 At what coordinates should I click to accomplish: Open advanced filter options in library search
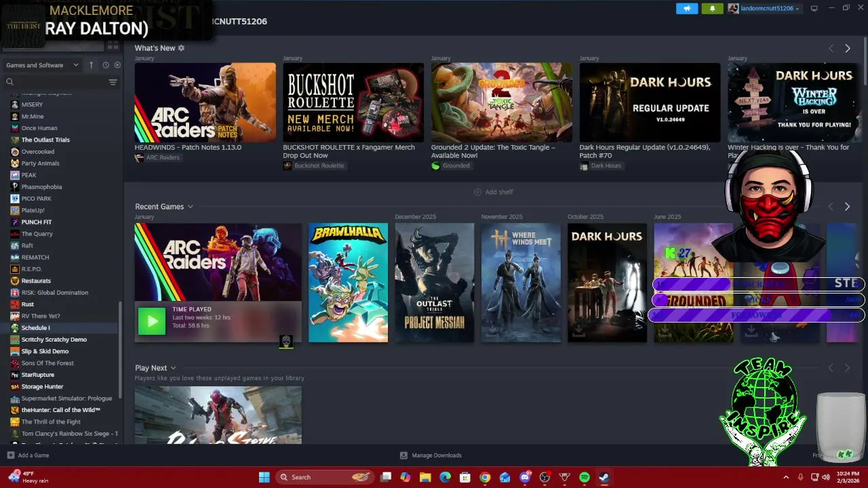113,82
